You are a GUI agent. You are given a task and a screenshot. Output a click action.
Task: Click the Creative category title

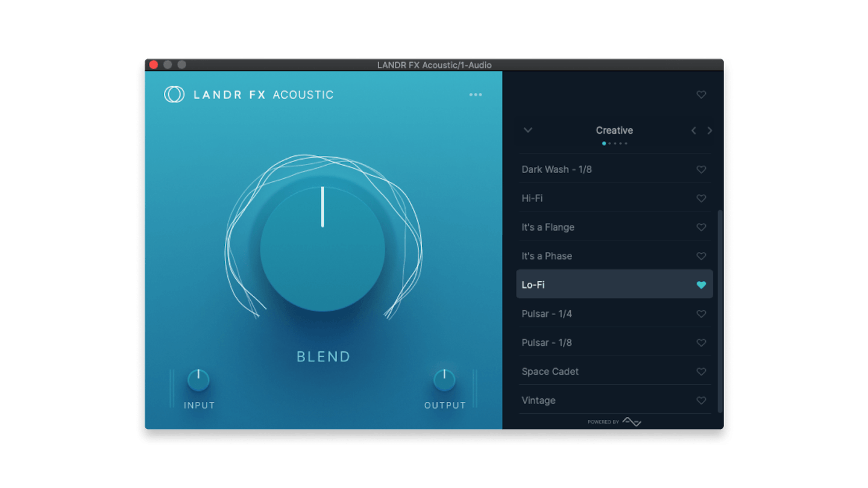(x=614, y=130)
